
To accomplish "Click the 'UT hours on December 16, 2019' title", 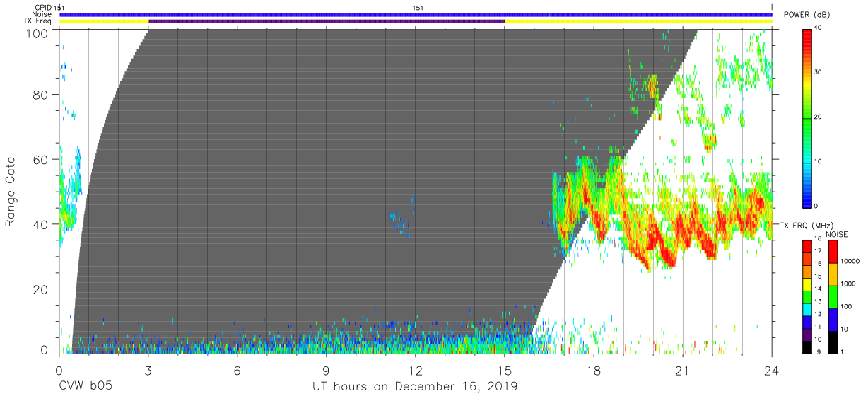I will (415, 387).
